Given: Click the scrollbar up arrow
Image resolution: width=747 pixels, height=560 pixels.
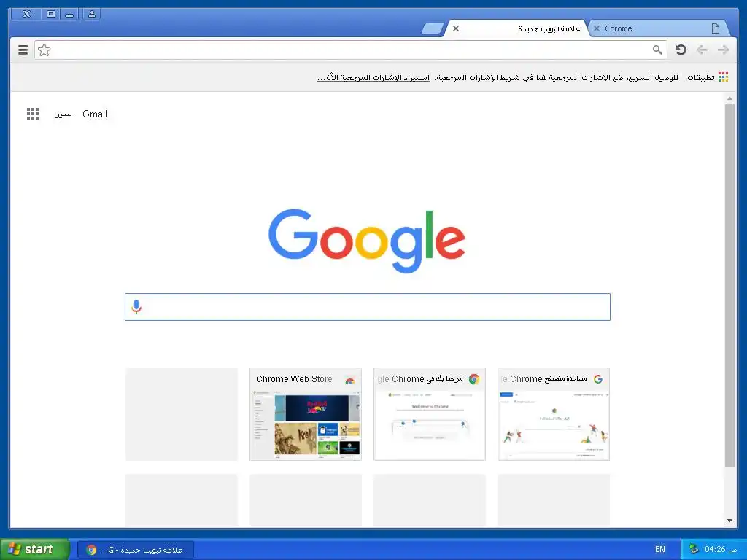Looking at the screenshot, I should tap(729, 99).
